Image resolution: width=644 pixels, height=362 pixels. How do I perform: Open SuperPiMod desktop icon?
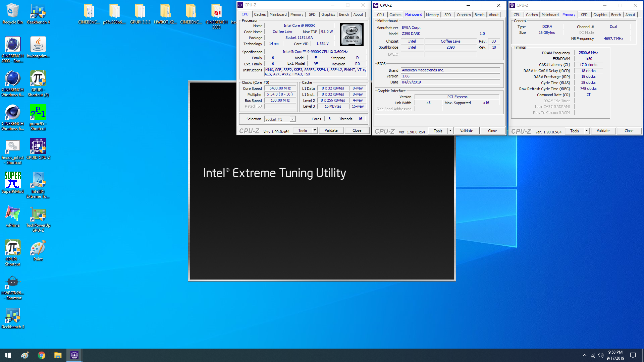pyautogui.click(x=13, y=183)
